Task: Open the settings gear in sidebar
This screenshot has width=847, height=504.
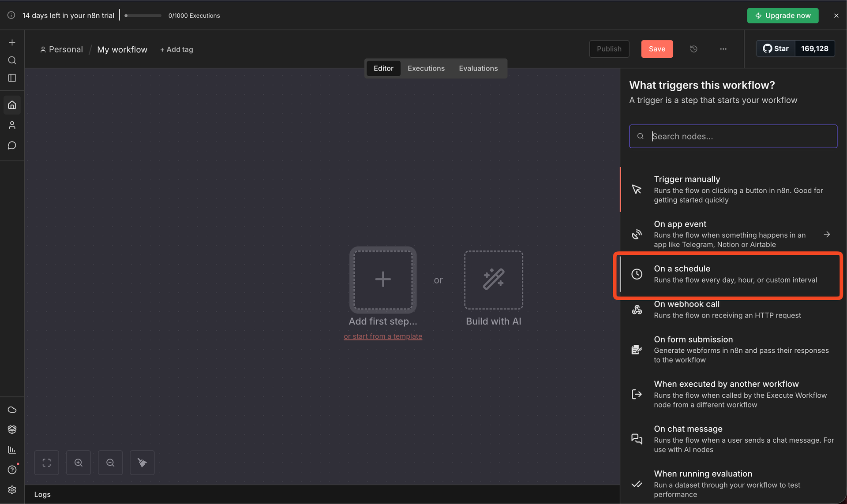Action: 12,490
